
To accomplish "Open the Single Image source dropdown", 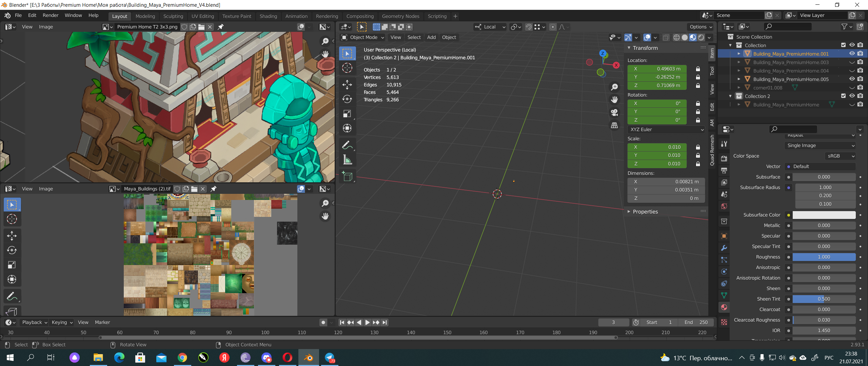I will click(x=820, y=145).
